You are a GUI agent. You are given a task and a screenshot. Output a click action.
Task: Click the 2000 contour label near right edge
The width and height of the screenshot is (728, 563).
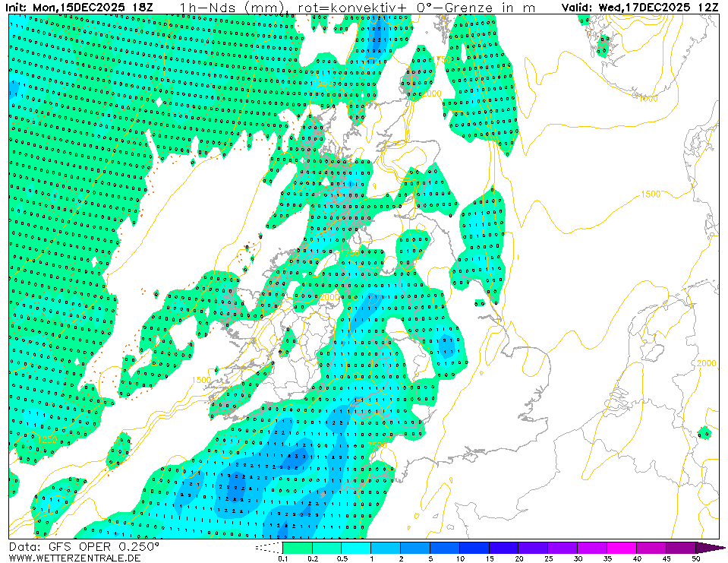pos(706,363)
